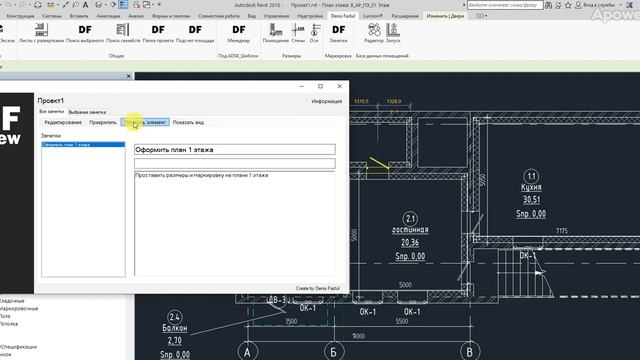Switch to Изменить | Двери contextual tab
This screenshot has width=640, height=360.
tap(445, 16)
